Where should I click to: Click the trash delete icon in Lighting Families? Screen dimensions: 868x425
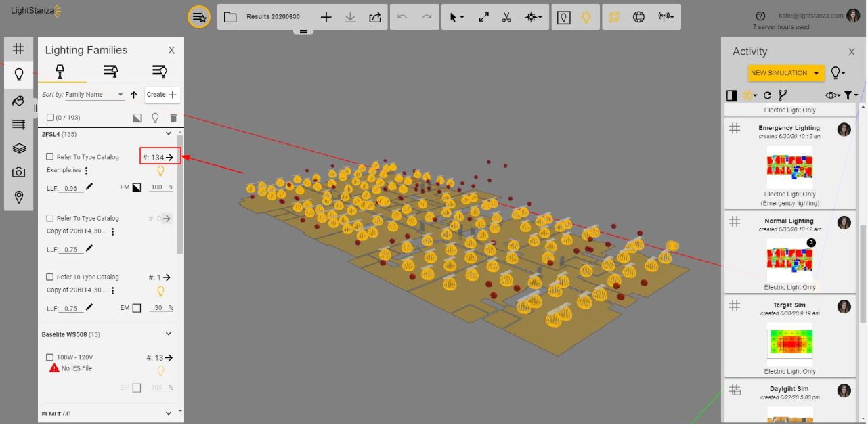click(x=173, y=118)
